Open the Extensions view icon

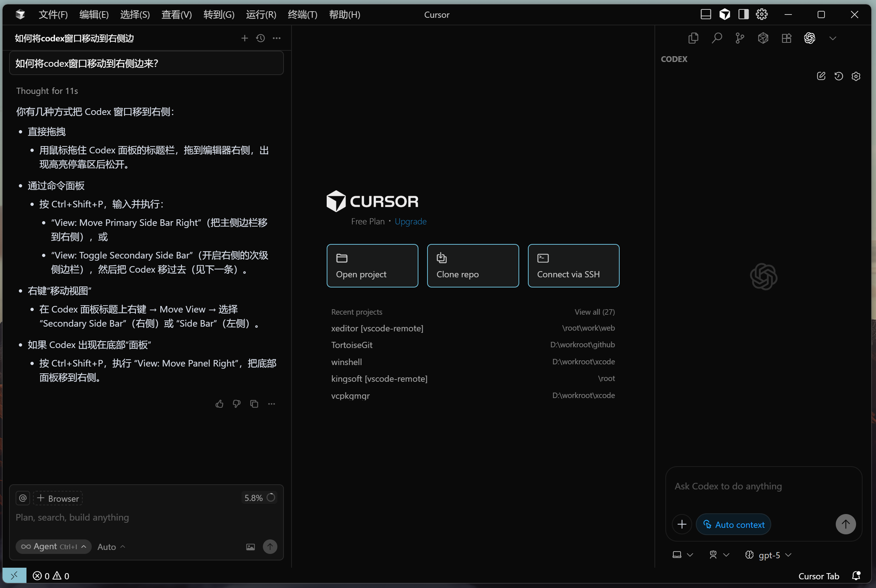point(786,38)
